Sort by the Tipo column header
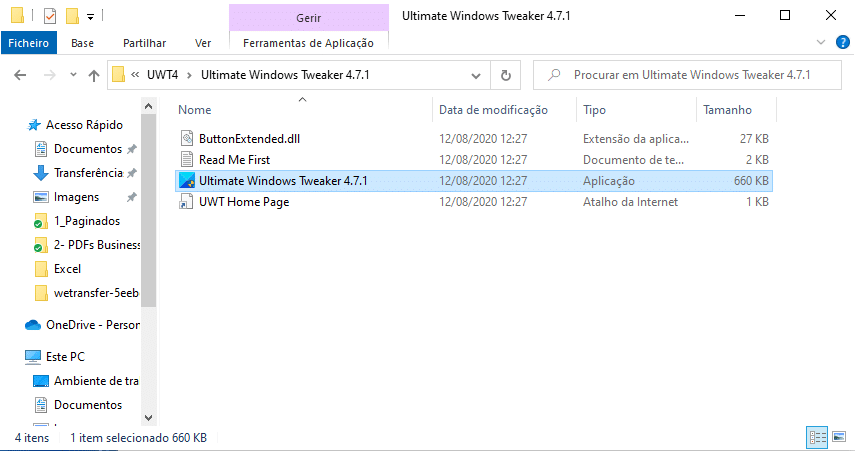This screenshot has width=855, height=451. (594, 110)
